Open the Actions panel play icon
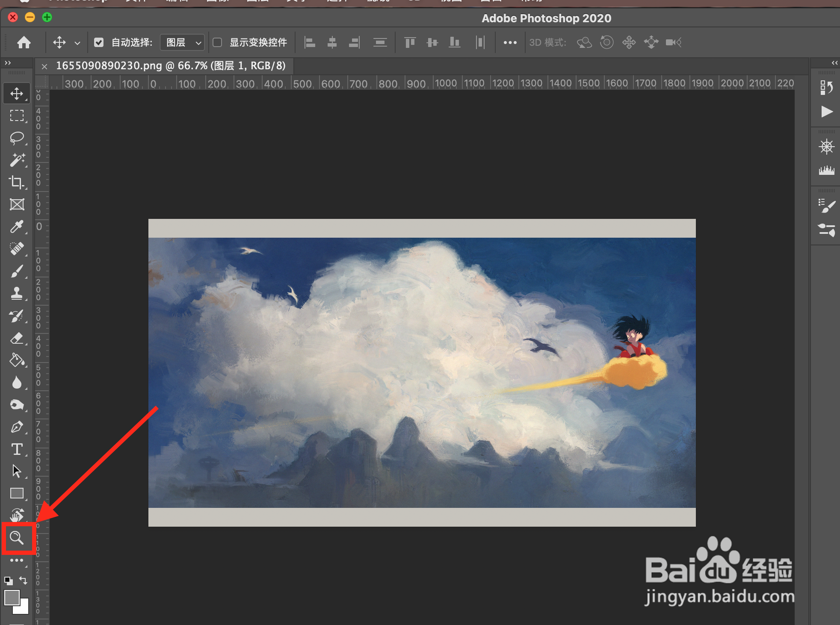This screenshot has width=840, height=625. pyautogui.click(x=827, y=112)
